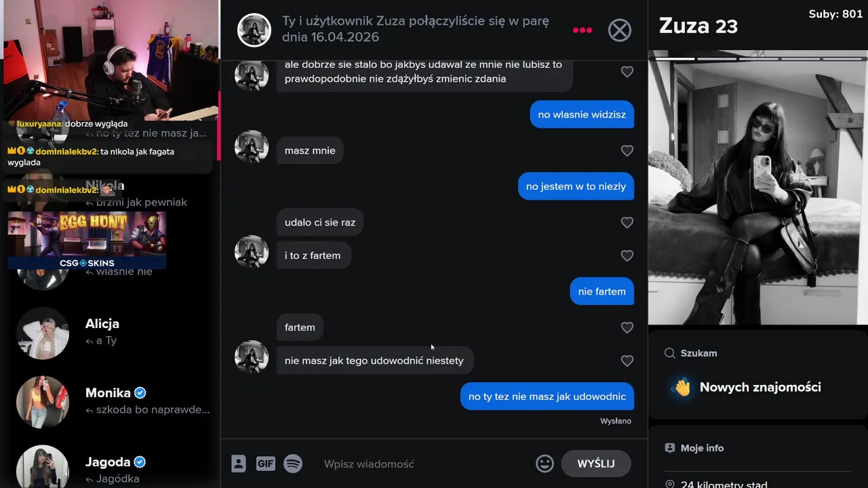This screenshot has width=868, height=488.
Task: Open the emoji picker smiley icon
Action: point(545,464)
